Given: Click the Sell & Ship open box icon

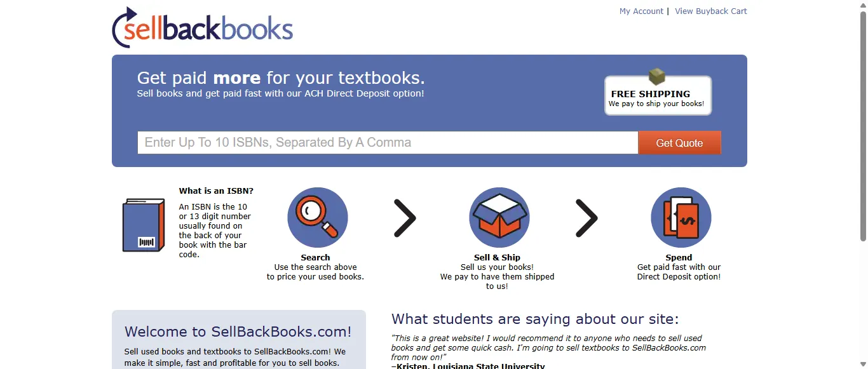Looking at the screenshot, I should pyautogui.click(x=499, y=217).
